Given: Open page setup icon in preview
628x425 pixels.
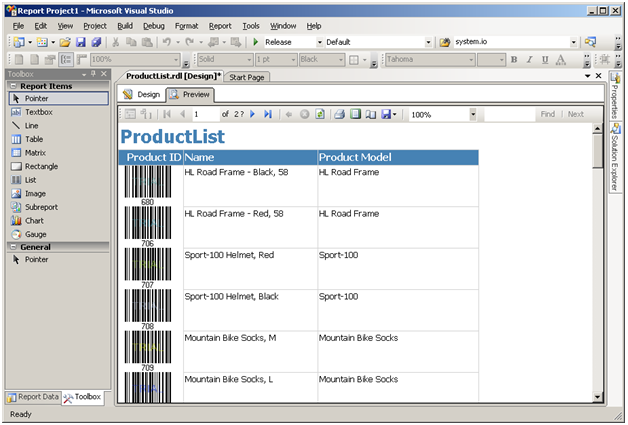Looking at the screenshot, I should pos(371,115).
